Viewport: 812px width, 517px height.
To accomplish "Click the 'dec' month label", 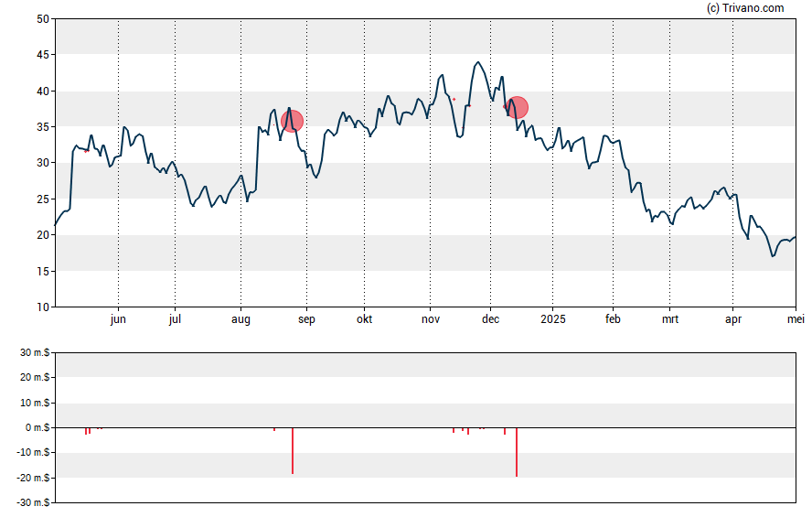I will (490, 319).
